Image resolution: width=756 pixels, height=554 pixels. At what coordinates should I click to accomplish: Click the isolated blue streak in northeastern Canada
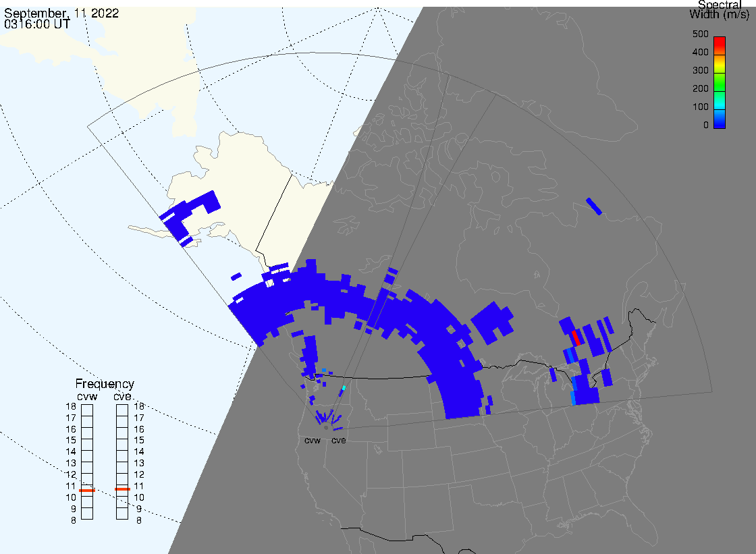[x=594, y=206]
